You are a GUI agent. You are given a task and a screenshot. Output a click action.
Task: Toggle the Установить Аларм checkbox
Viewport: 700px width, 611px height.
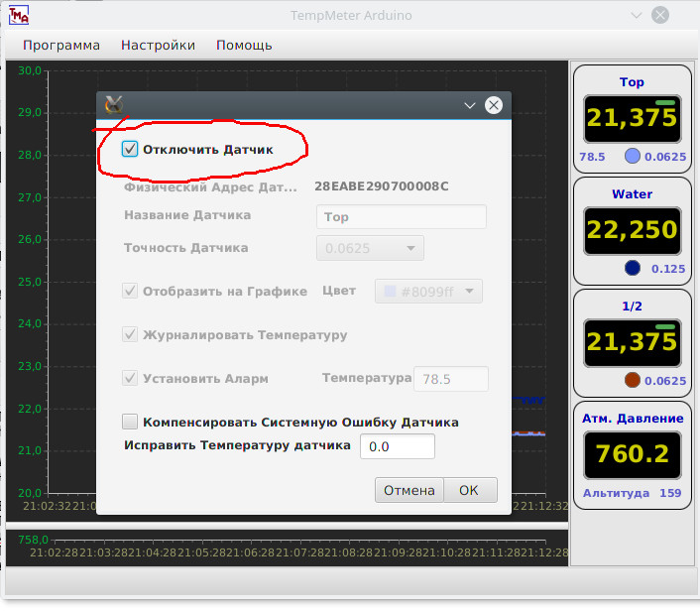[130, 378]
